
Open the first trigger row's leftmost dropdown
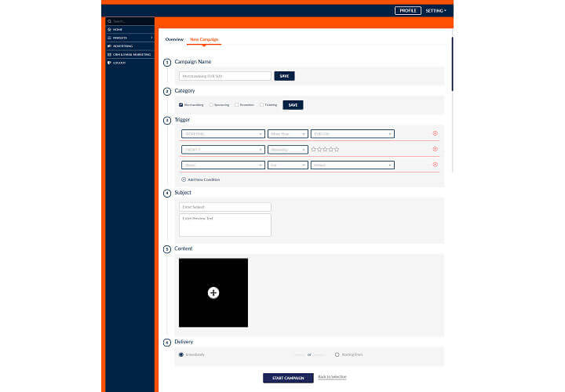click(222, 134)
